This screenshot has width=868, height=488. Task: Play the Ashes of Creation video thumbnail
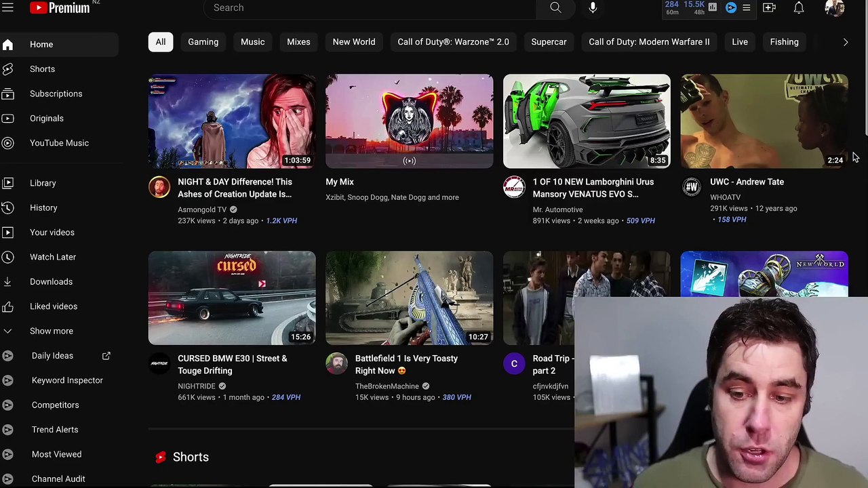point(232,121)
